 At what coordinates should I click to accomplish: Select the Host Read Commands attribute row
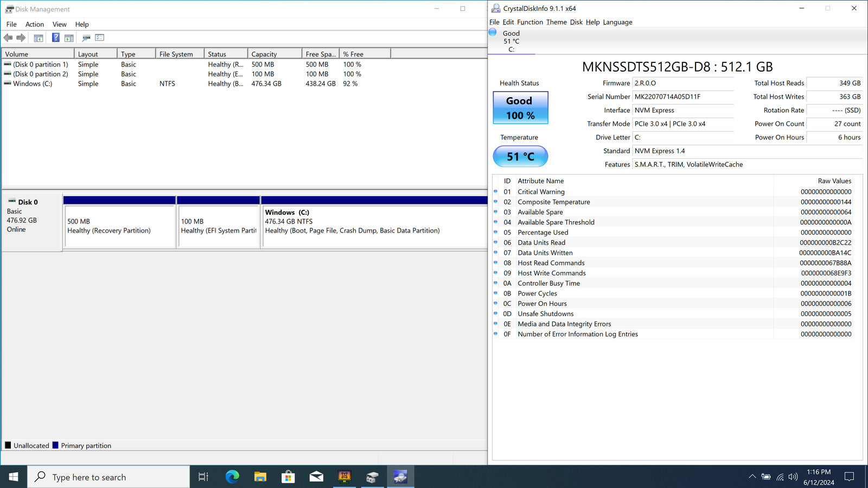coord(673,263)
